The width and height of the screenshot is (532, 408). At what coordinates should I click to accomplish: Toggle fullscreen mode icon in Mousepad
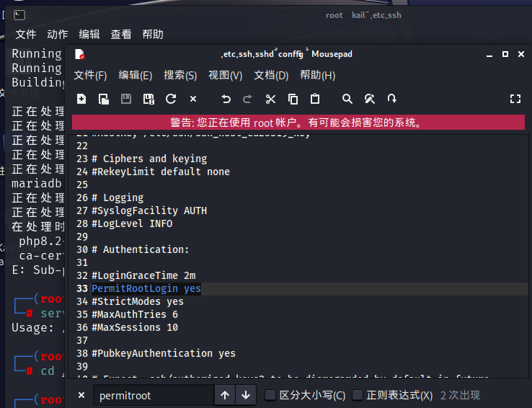tap(515, 99)
